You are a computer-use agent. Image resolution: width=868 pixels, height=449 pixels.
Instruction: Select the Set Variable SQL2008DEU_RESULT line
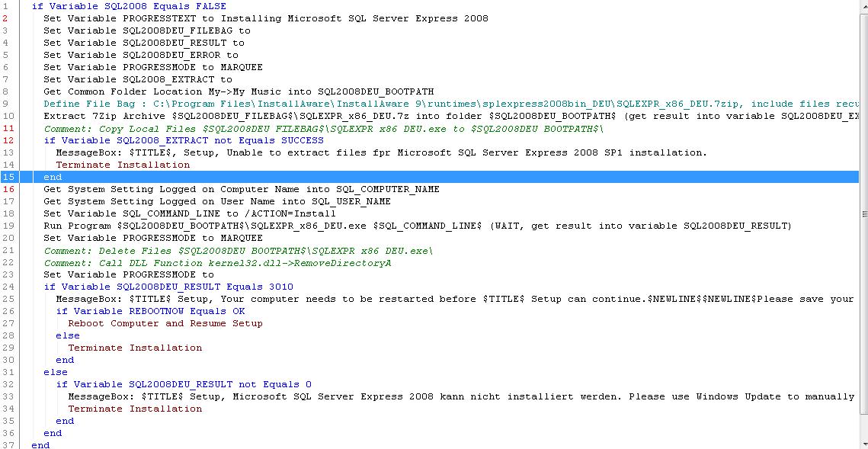[x=144, y=43]
